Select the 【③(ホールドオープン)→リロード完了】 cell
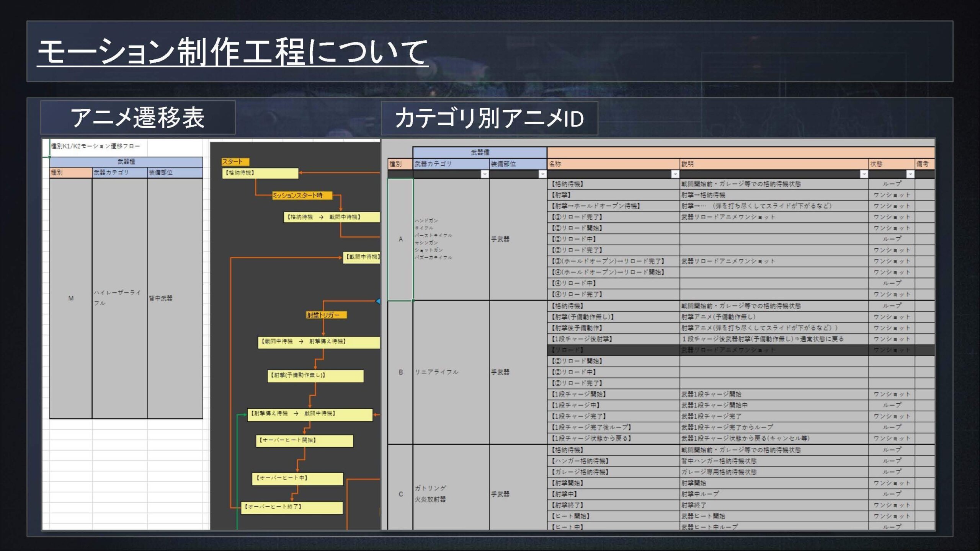 (613, 261)
